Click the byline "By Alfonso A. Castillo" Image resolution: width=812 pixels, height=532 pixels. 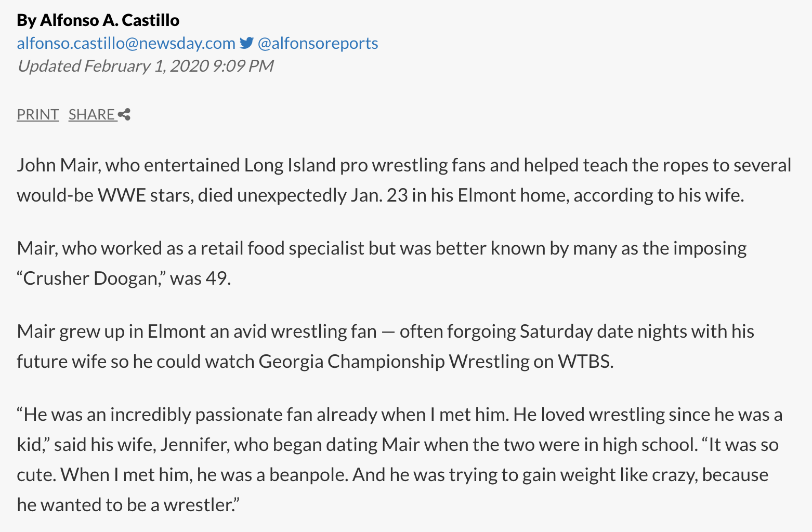point(98,20)
